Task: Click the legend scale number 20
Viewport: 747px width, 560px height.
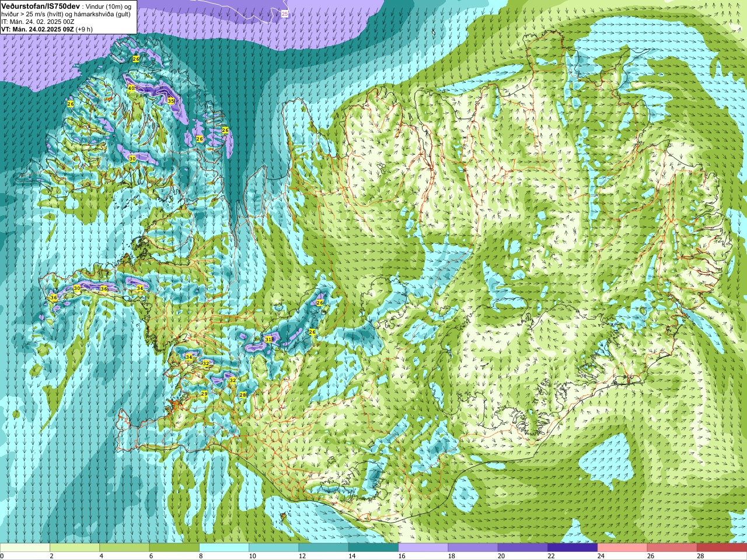Action: coord(501,556)
